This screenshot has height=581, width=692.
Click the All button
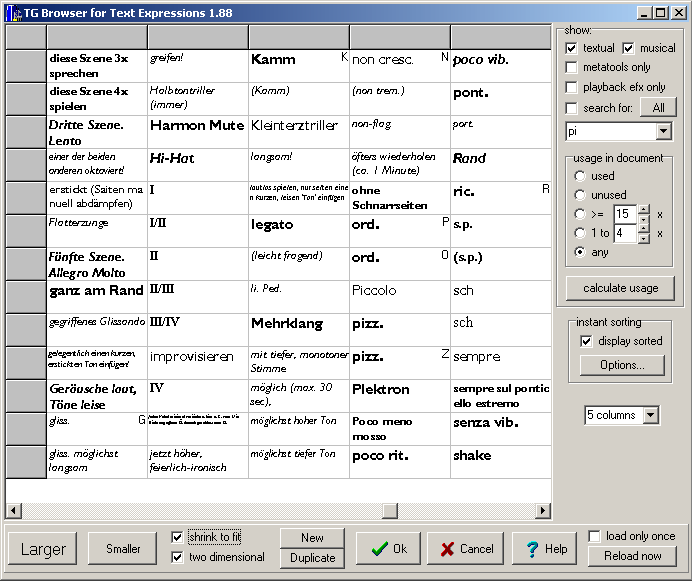coord(658,107)
